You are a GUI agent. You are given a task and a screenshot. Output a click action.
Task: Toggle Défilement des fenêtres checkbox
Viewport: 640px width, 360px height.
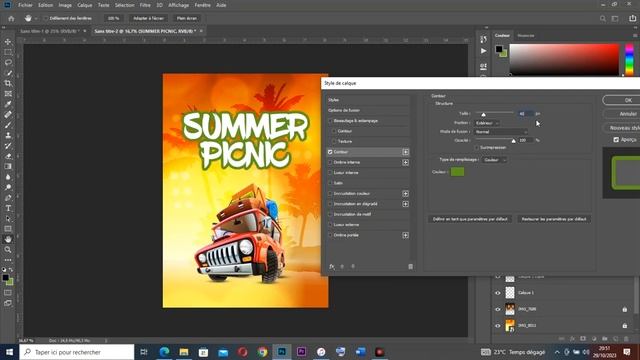[x=46, y=18]
